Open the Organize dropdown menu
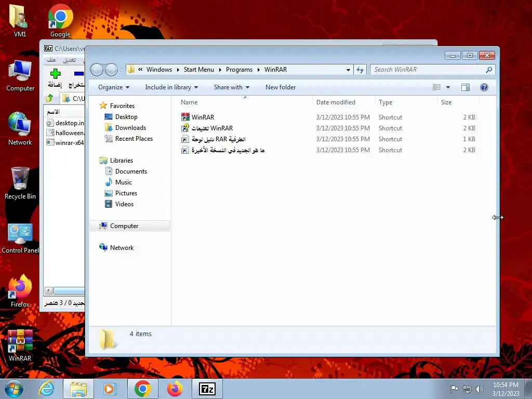532x399 pixels. [x=114, y=87]
